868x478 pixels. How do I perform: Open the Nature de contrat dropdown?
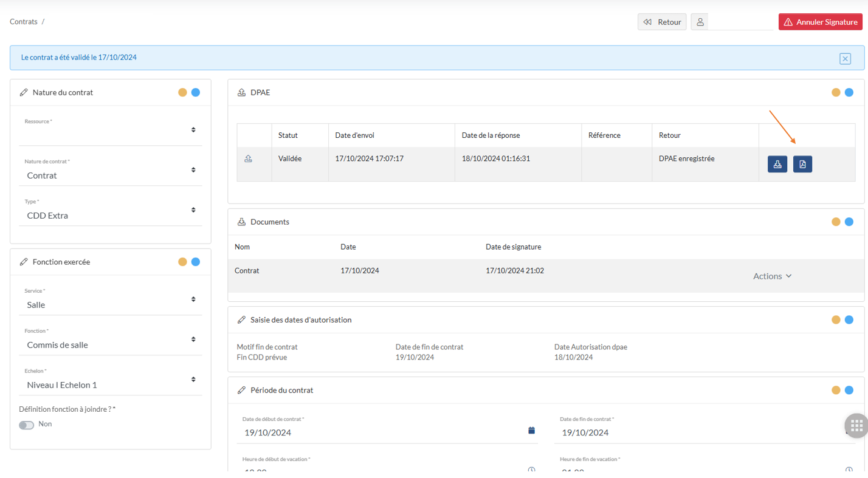click(111, 171)
